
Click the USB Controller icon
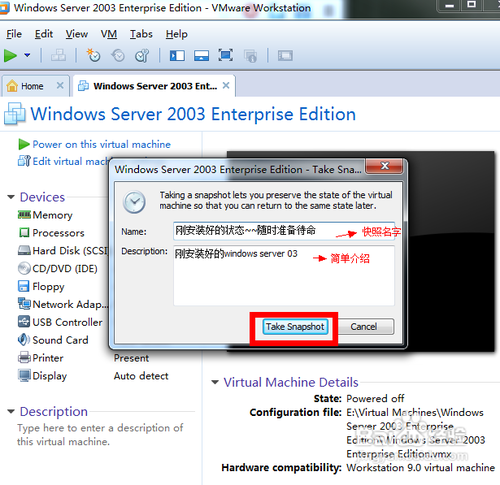[24, 322]
